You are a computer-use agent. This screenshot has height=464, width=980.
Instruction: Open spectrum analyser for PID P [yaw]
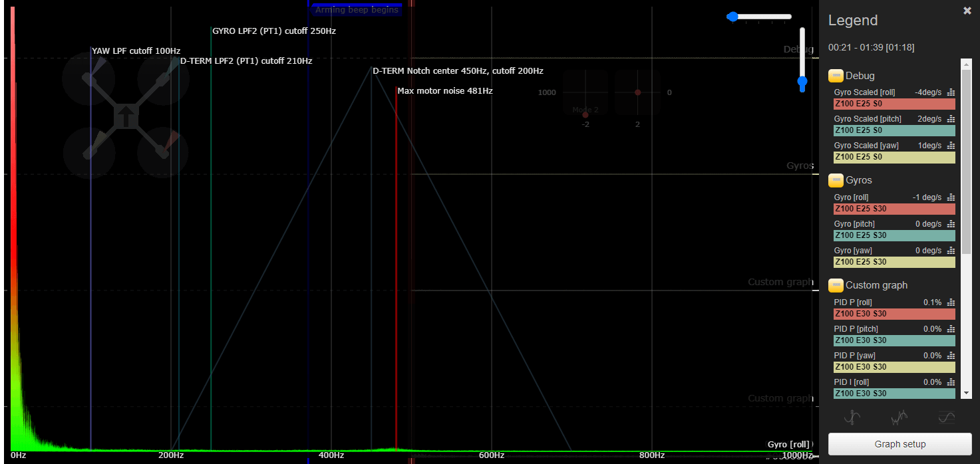(x=951, y=356)
